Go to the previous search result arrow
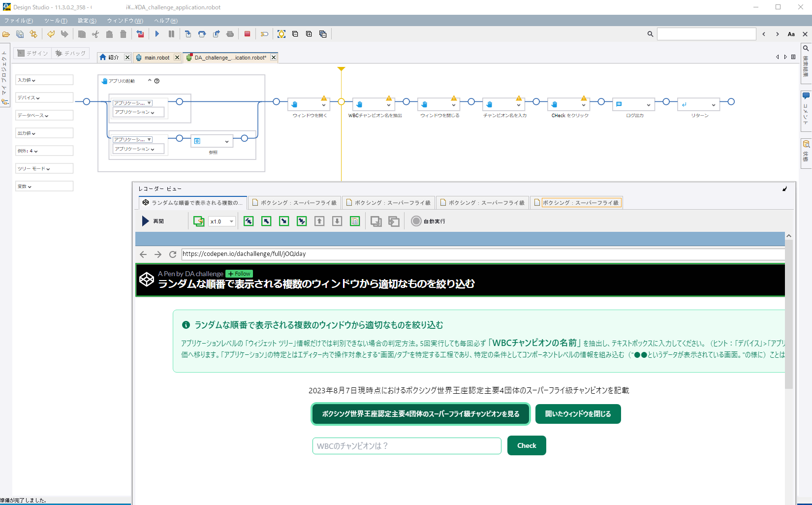812x505 pixels. [x=764, y=34]
